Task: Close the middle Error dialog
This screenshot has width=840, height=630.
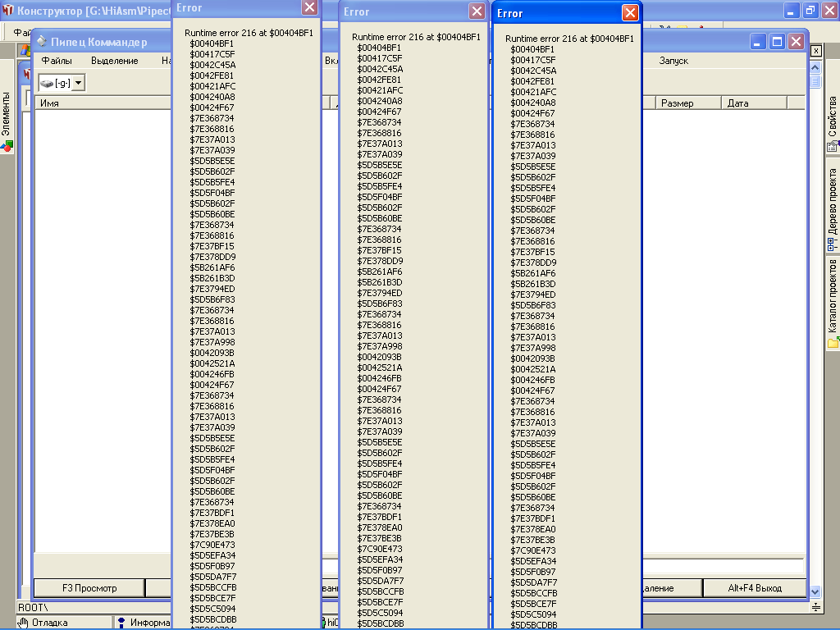Action: [477, 11]
